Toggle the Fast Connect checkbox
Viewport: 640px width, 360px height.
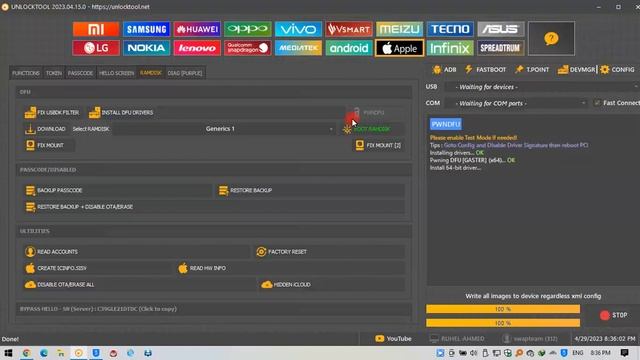pyautogui.click(x=597, y=103)
